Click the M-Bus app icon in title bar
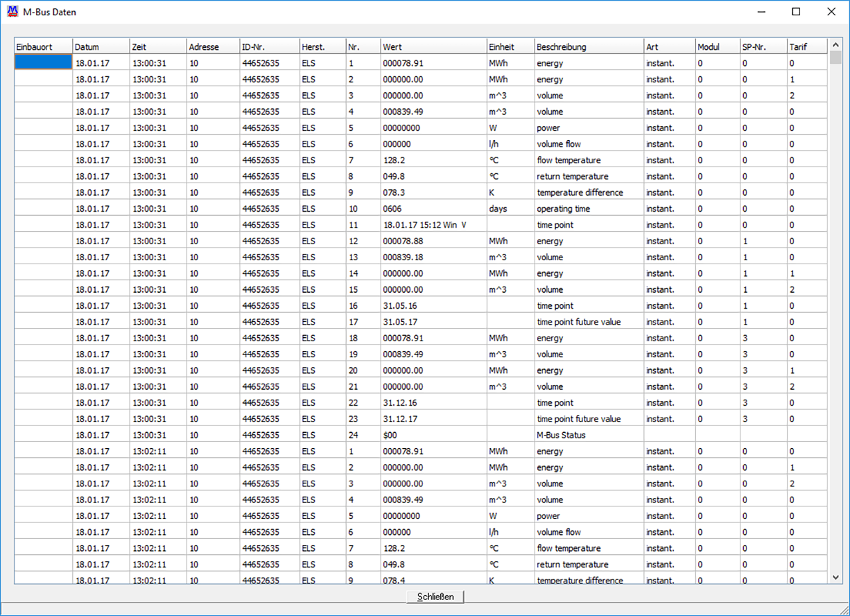This screenshot has height=616, width=850. click(11, 11)
